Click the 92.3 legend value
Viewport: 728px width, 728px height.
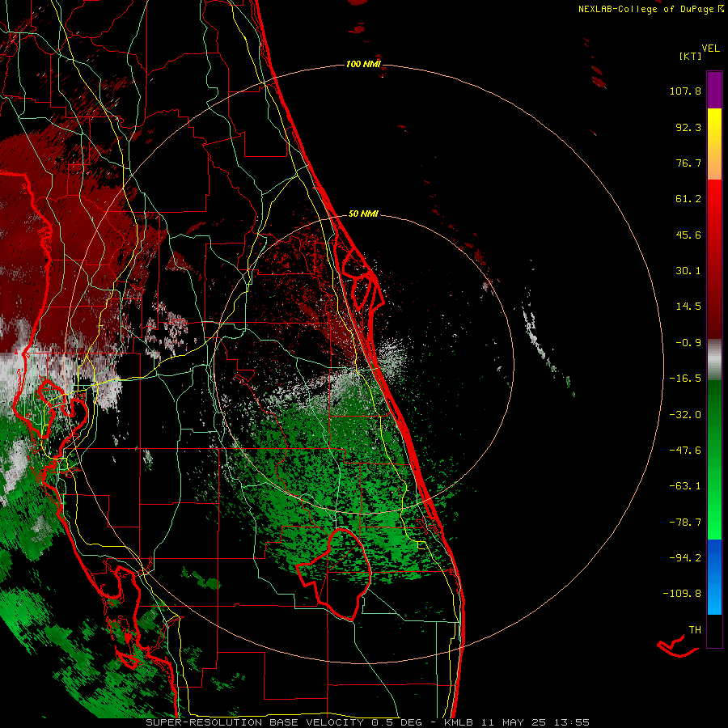(x=688, y=127)
